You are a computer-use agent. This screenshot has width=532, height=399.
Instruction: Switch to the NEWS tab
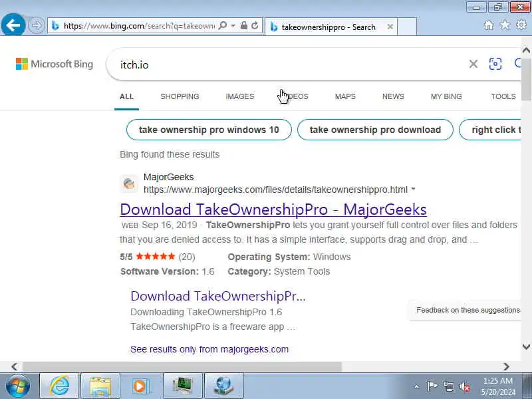pyautogui.click(x=393, y=96)
